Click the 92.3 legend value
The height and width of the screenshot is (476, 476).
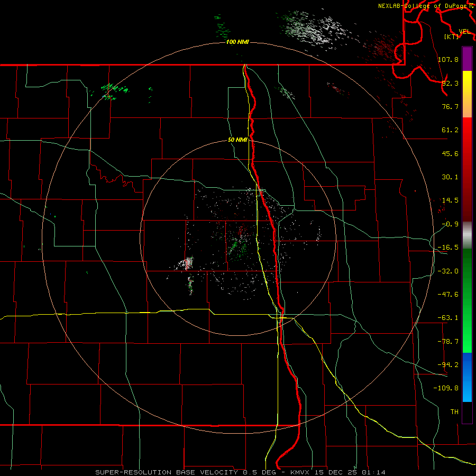click(x=450, y=83)
